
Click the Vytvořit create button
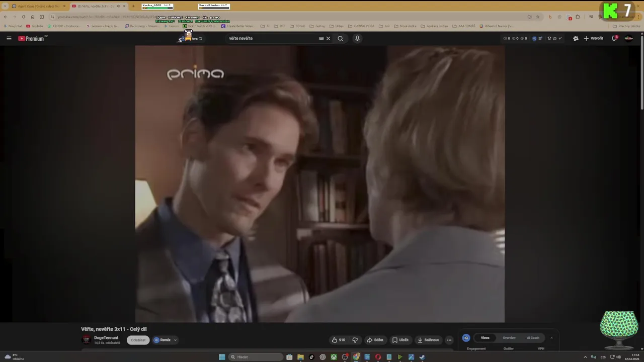coord(593,38)
